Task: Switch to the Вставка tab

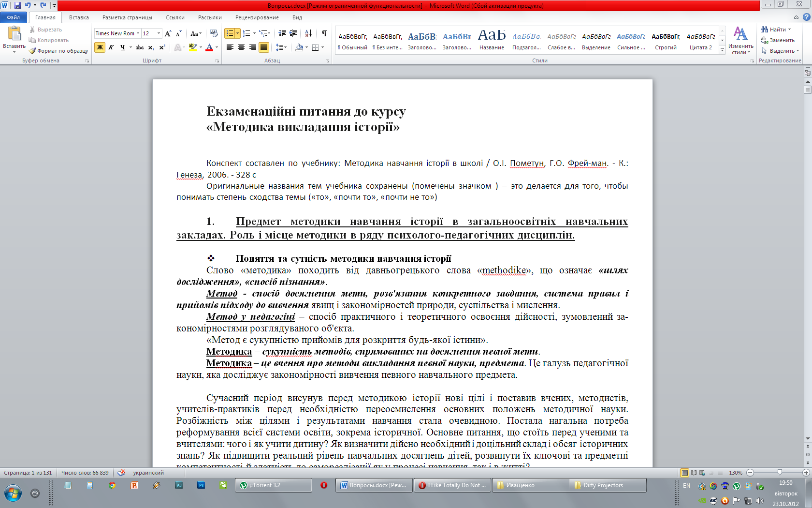Action: click(x=79, y=17)
